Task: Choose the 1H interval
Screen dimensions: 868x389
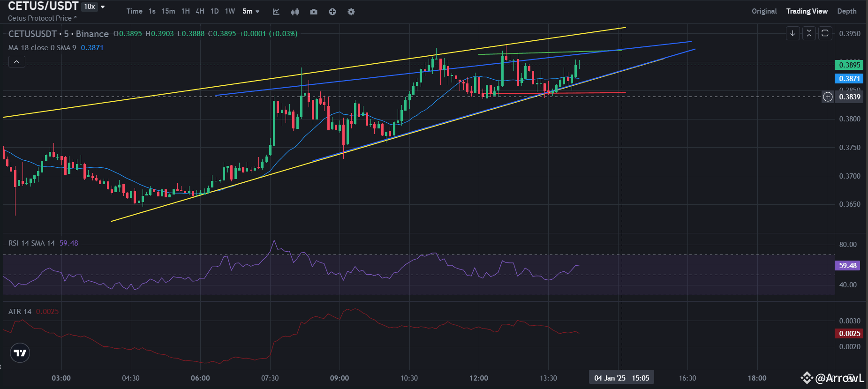Action: 186,11
